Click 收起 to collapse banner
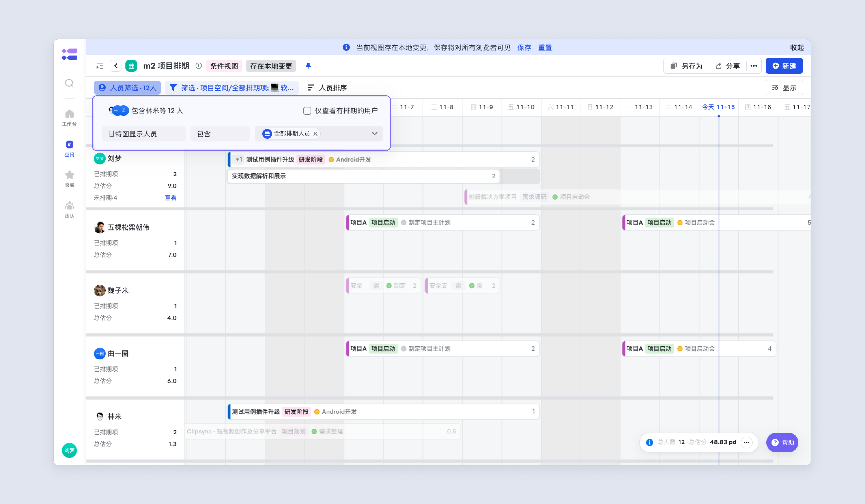The height and width of the screenshot is (504, 865). (x=797, y=48)
